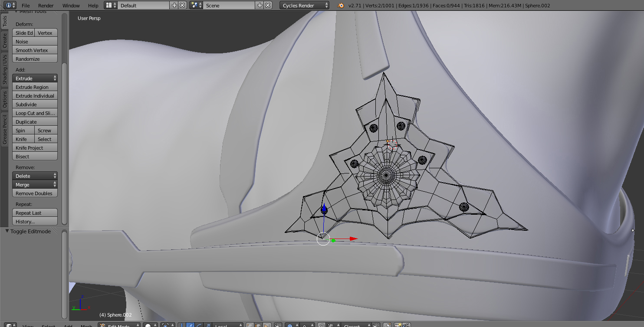Open the snap element icon selector
The image size is (644, 327).
click(x=333, y=325)
